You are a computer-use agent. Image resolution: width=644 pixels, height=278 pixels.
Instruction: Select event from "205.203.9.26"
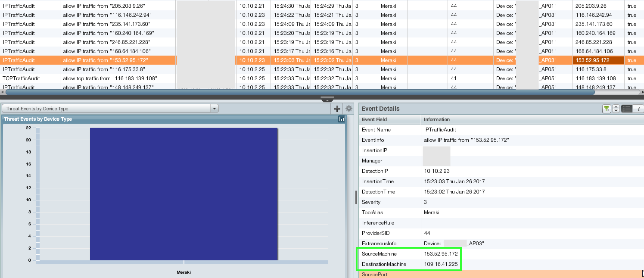[322, 6]
